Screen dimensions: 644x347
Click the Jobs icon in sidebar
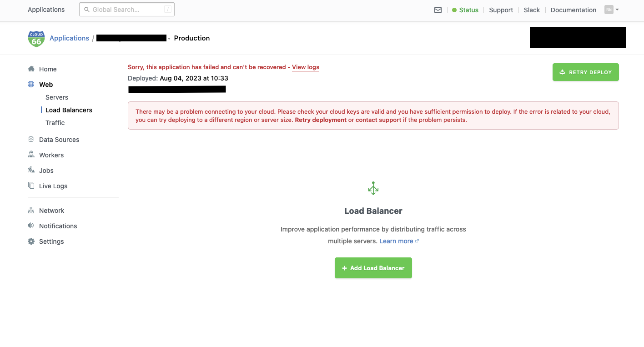(x=31, y=170)
